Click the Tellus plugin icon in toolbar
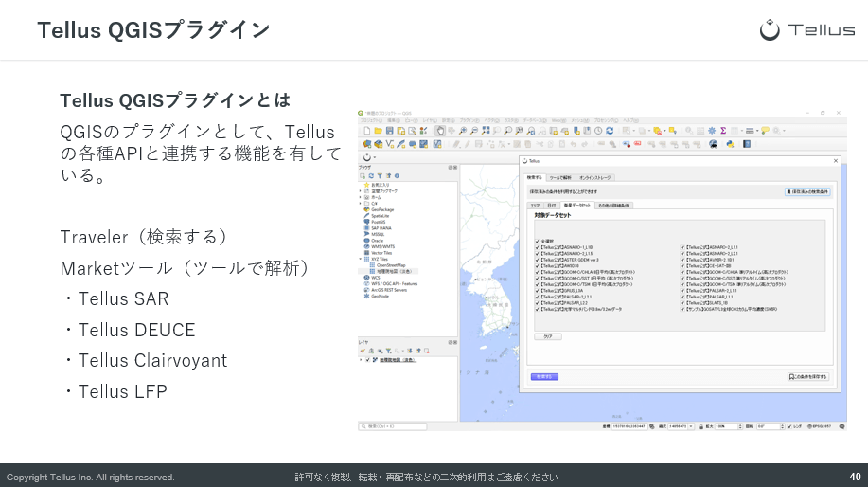This screenshot has width=868, height=487. (x=367, y=157)
